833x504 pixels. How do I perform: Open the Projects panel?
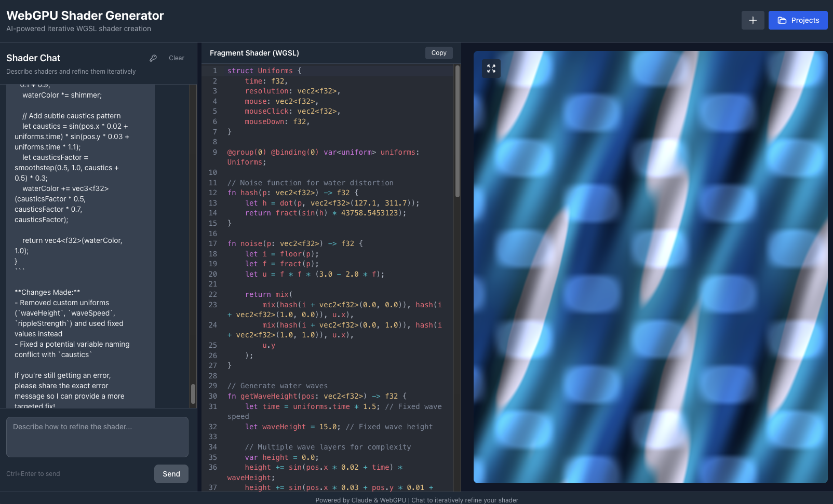click(x=798, y=20)
